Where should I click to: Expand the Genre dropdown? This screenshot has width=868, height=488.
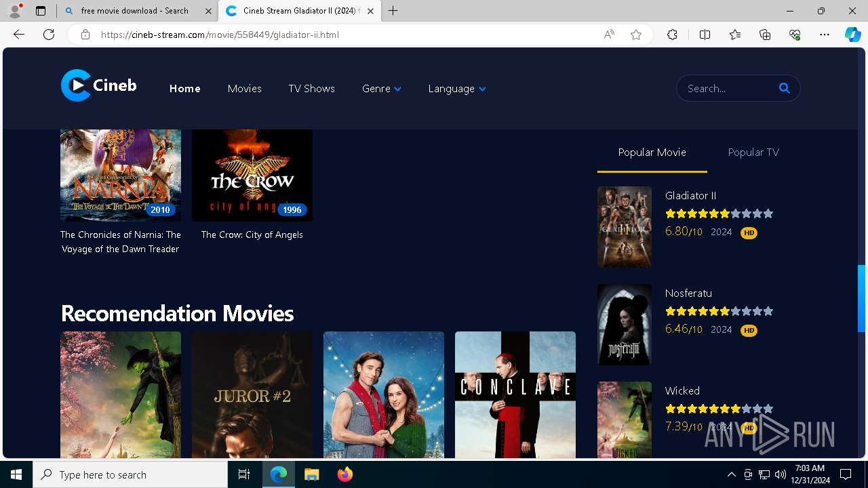tap(381, 89)
